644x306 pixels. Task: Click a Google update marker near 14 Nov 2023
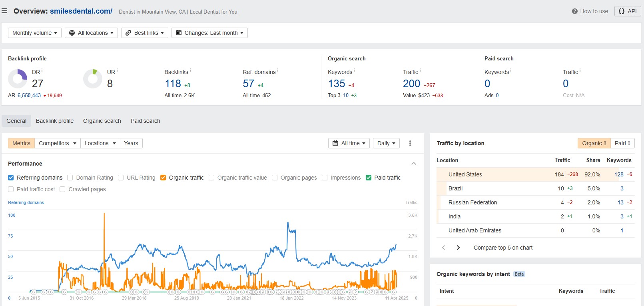tap(343, 292)
